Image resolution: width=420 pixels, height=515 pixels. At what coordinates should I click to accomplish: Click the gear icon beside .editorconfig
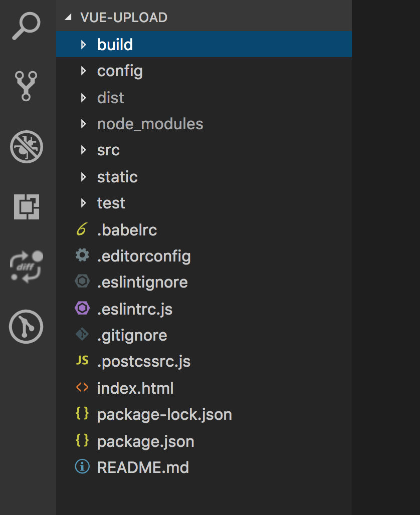coord(82,256)
